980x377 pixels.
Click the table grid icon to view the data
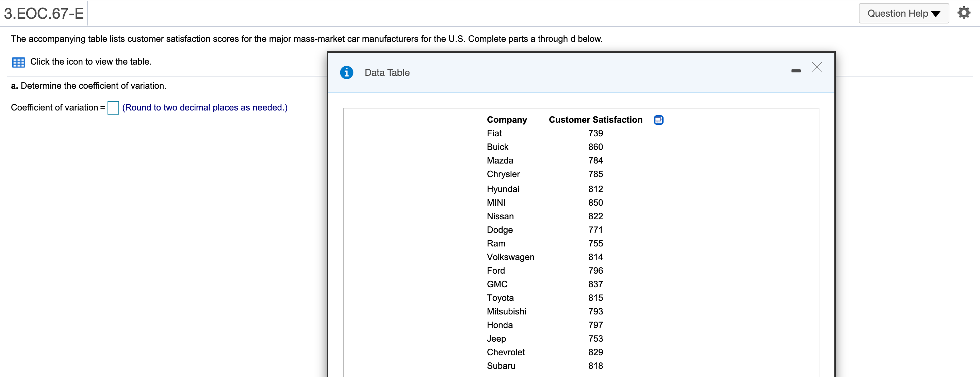click(18, 62)
